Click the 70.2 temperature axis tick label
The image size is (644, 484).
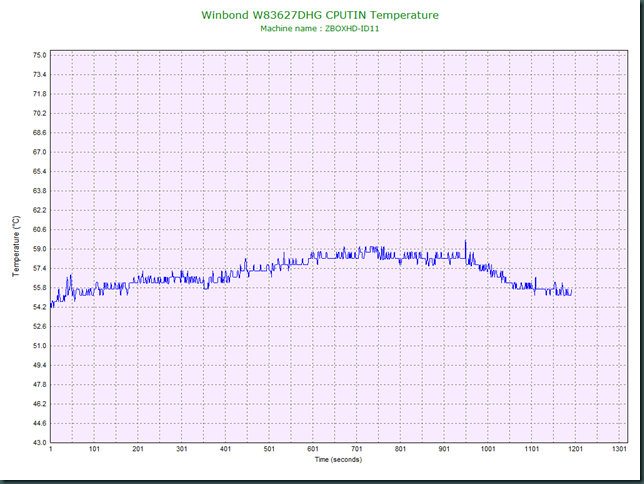click(39, 113)
